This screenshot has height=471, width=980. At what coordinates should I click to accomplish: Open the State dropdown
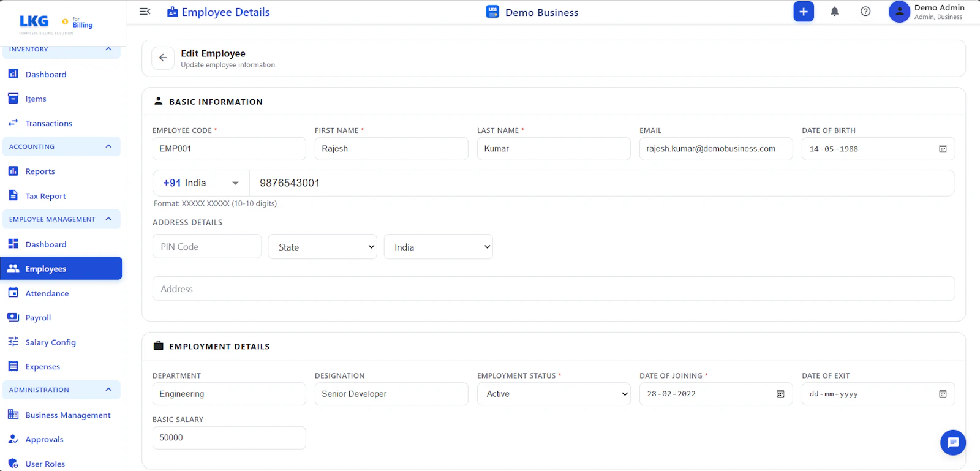tap(322, 247)
